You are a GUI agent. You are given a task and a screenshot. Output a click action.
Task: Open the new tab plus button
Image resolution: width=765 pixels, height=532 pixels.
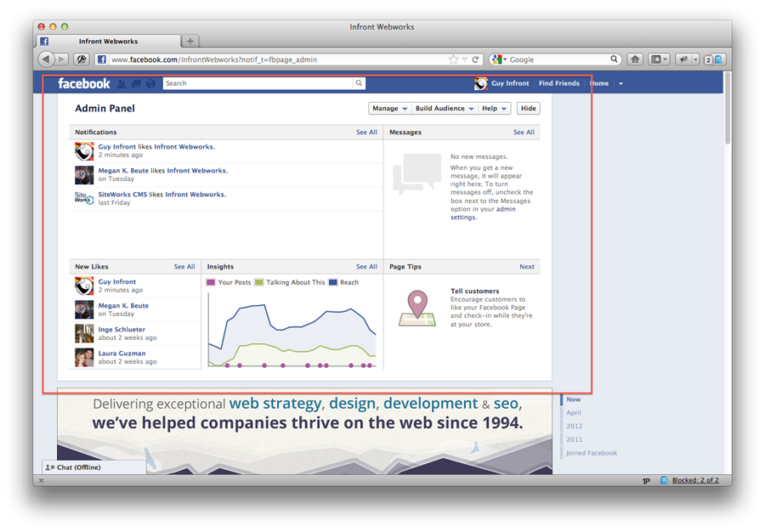click(x=190, y=42)
